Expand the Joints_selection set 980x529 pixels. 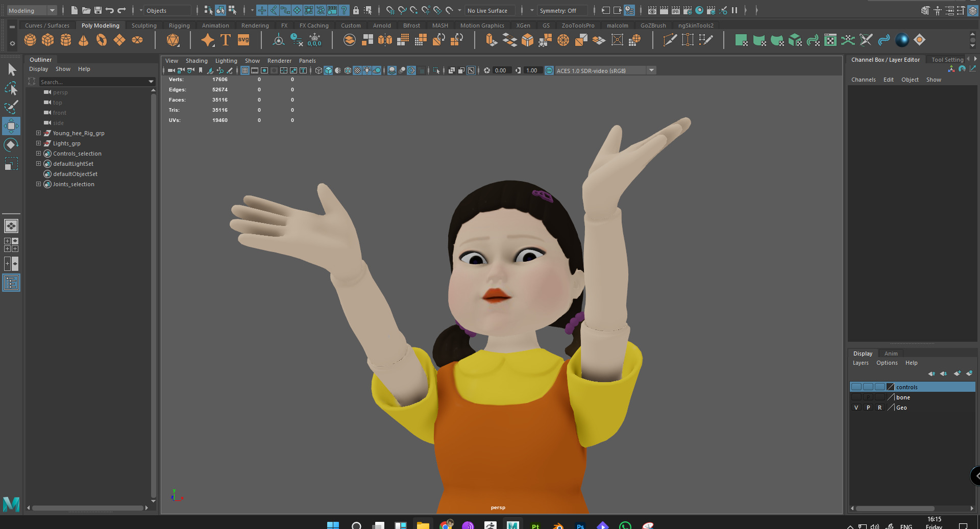tap(38, 184)
